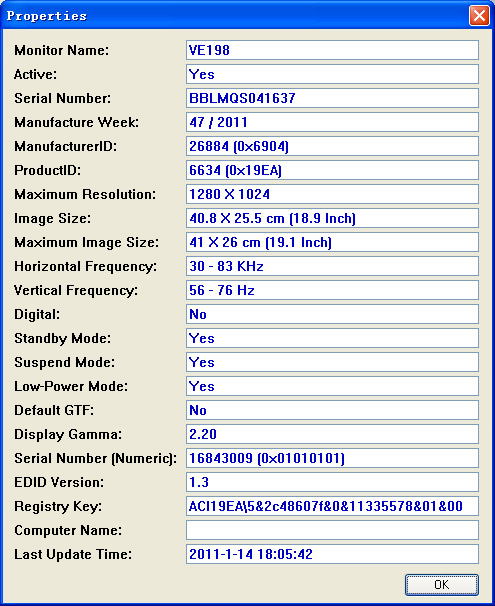Close the Properties dialog

[x=480, y=16]
